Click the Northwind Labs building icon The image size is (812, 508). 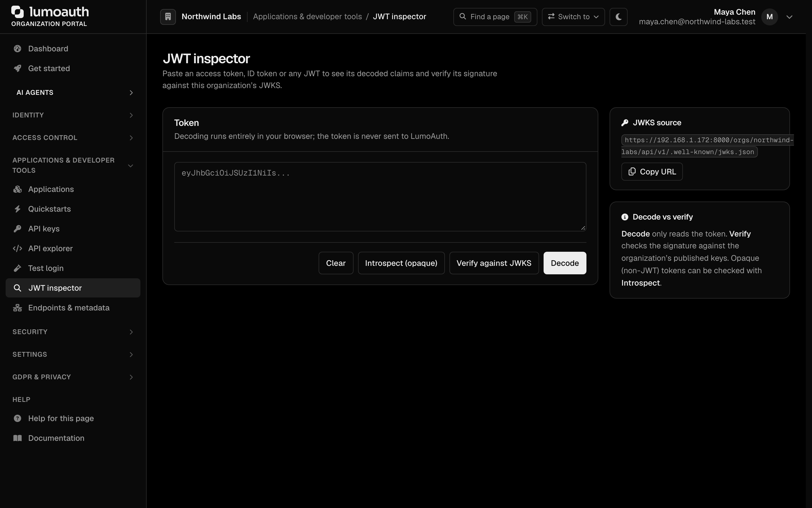(x=168, y=16)
